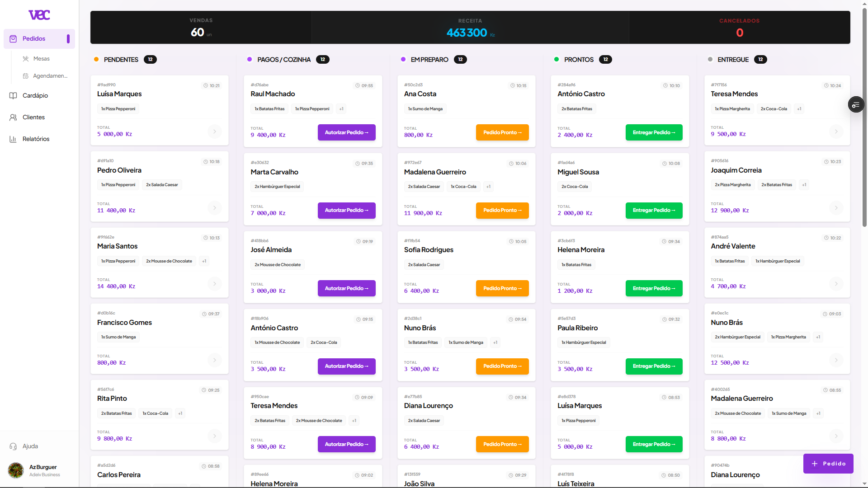Authorize Raul Machado's order
This screenshot has width=868, height=488.
(x=347, y=132)
